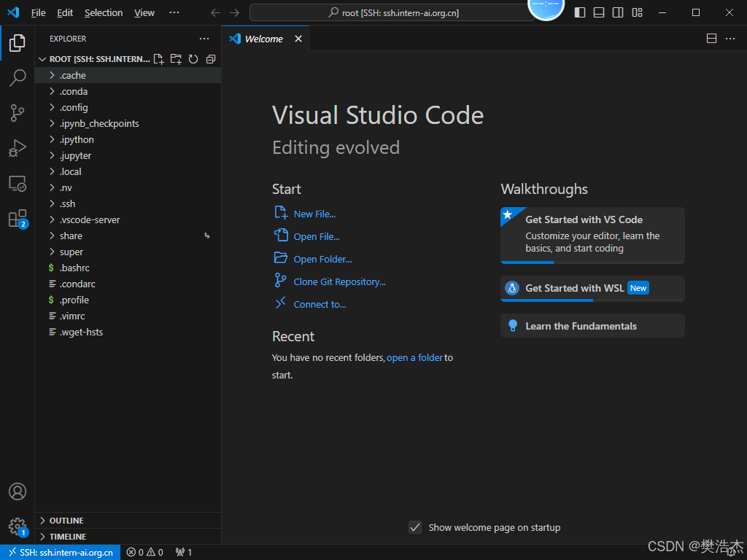Click the SSH remote indicator in status bar

click(x=61, y=553)
